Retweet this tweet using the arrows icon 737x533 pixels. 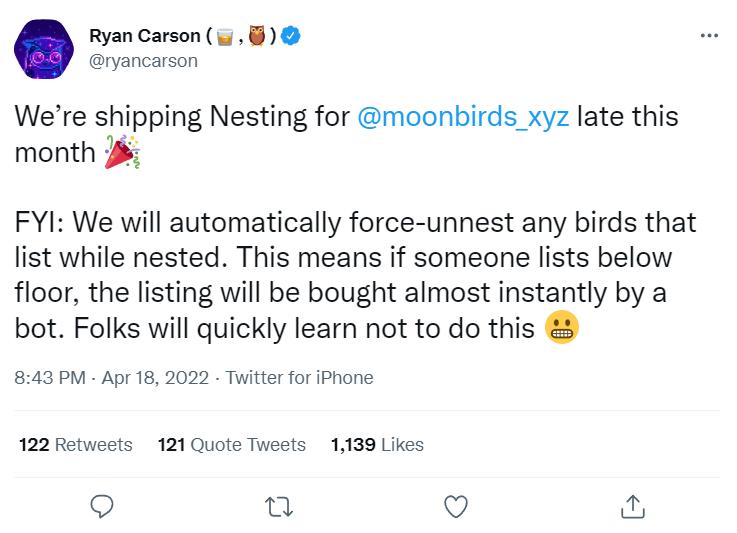tap(279, 506)
